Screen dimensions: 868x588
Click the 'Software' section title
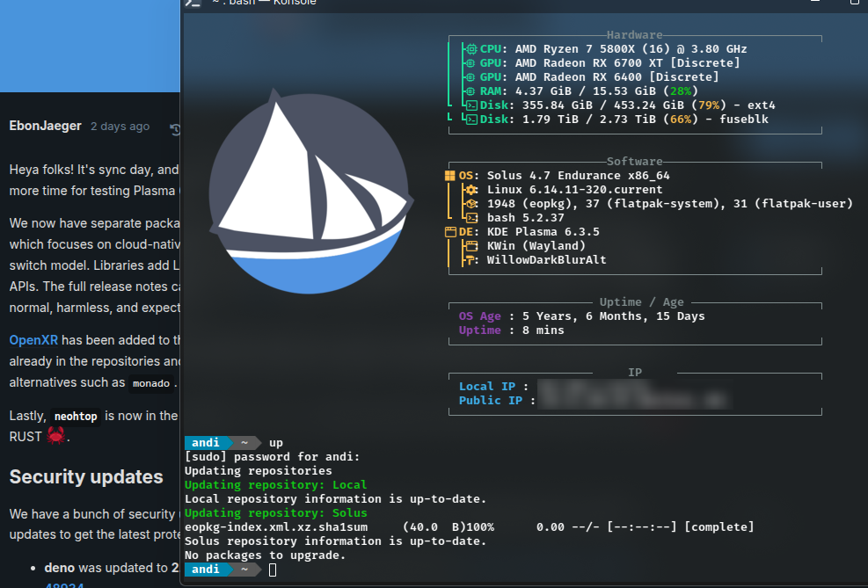634,162
